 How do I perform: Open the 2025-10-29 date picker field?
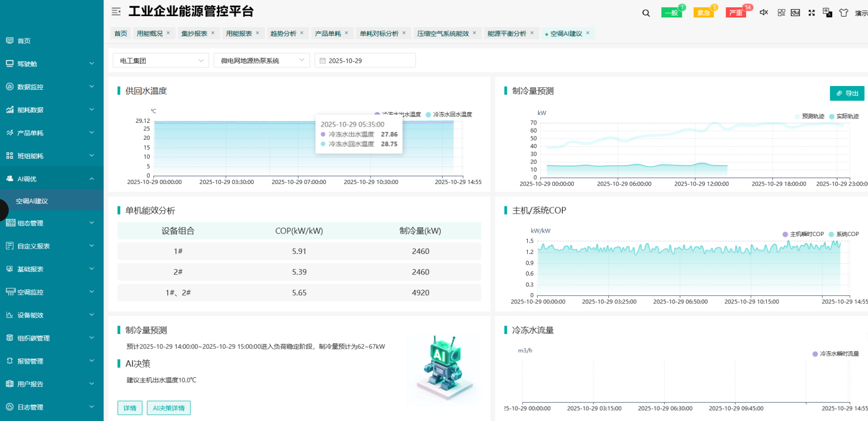(x=365, y=61)
